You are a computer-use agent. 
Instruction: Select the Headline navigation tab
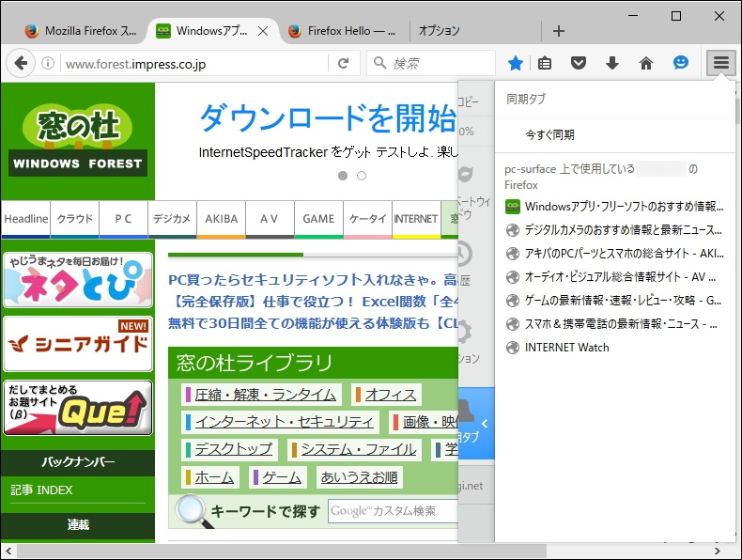pos(25,219)
